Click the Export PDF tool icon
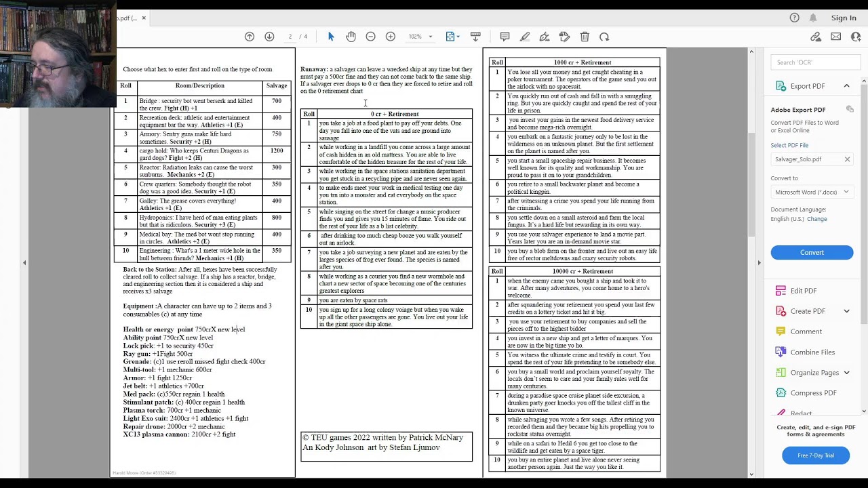Image resolution: width=868 pixels, height=488 pixels. [780, 86]
